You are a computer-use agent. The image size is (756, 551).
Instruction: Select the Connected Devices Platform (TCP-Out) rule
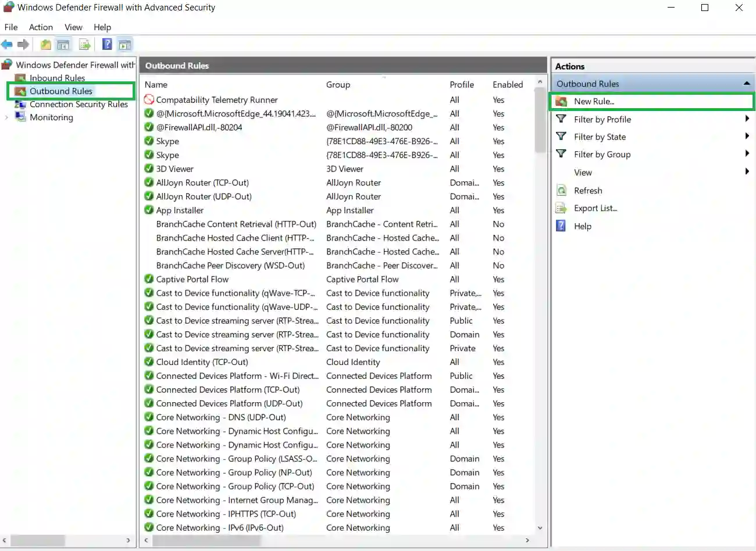click(228, 390)
